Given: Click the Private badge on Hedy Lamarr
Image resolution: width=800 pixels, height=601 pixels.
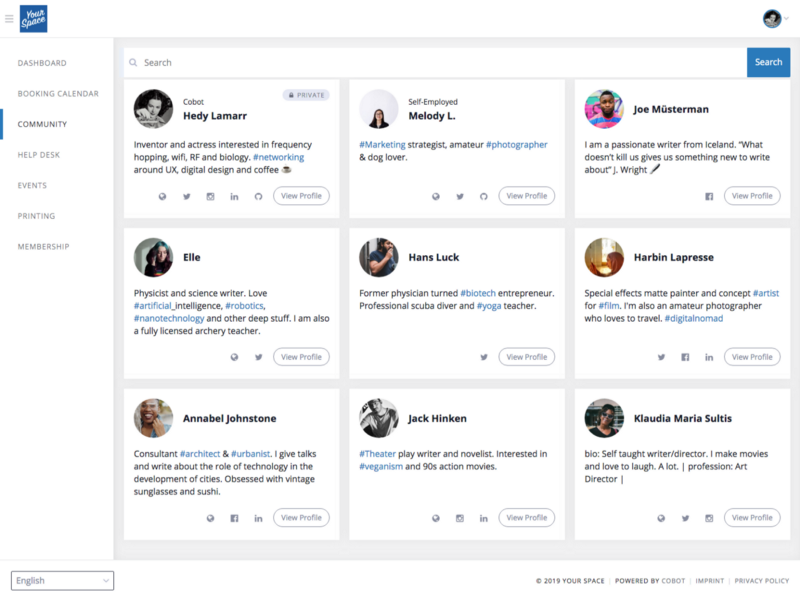Looking at the screenshot, I should coord(306,95).
